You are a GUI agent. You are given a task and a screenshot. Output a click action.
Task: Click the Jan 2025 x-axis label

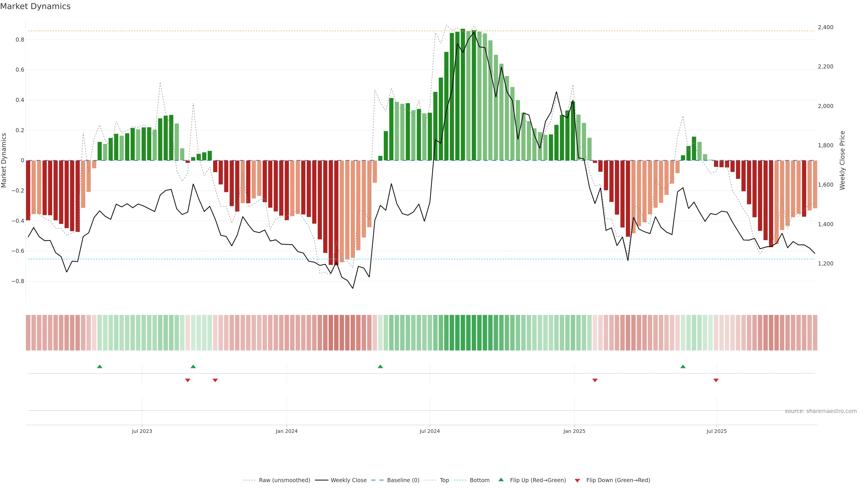[574, 432]
